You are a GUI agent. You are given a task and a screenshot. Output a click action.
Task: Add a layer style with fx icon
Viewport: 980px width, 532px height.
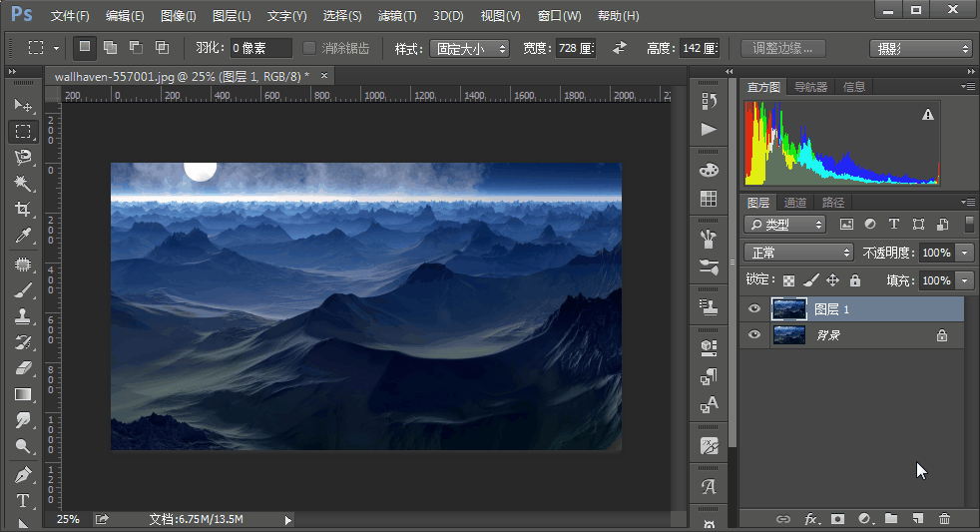pyautogui.click(x=810, y=519)
